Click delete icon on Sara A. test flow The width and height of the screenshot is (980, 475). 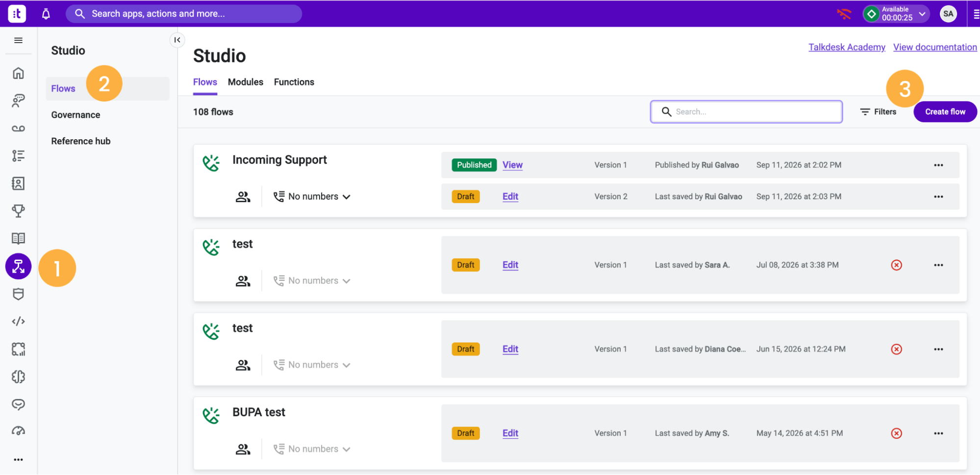(896, 265)
